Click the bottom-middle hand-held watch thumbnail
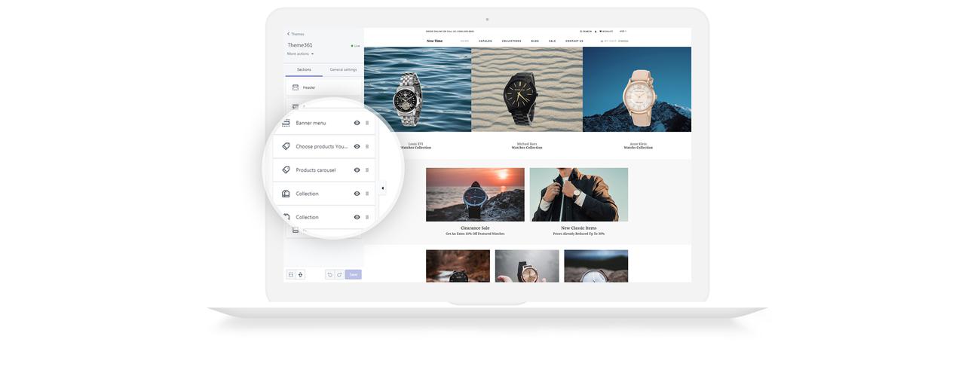980x382 pixels. [x=527, y=266]
